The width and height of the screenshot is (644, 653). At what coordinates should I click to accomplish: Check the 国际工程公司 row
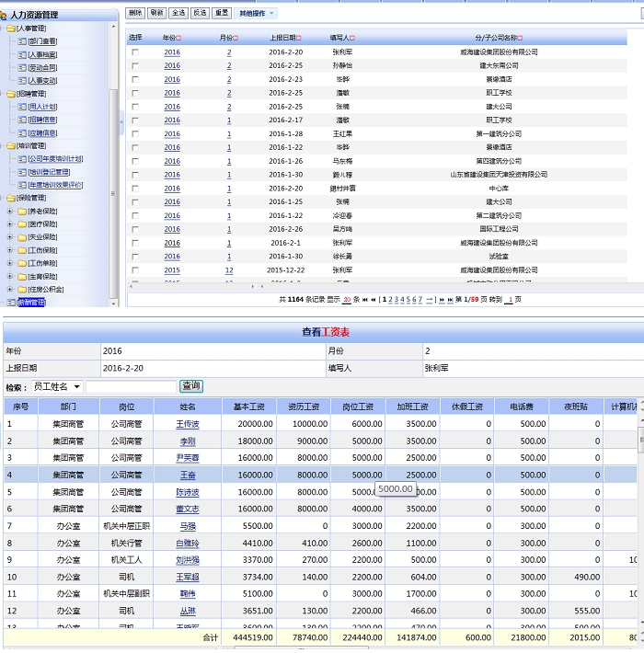pos(135,229)
